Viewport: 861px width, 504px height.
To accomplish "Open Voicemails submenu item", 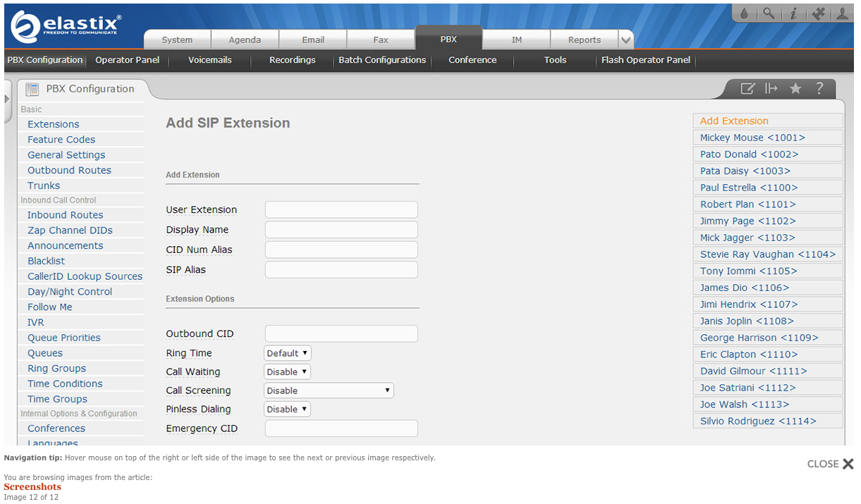I will (x=210, y=60).
